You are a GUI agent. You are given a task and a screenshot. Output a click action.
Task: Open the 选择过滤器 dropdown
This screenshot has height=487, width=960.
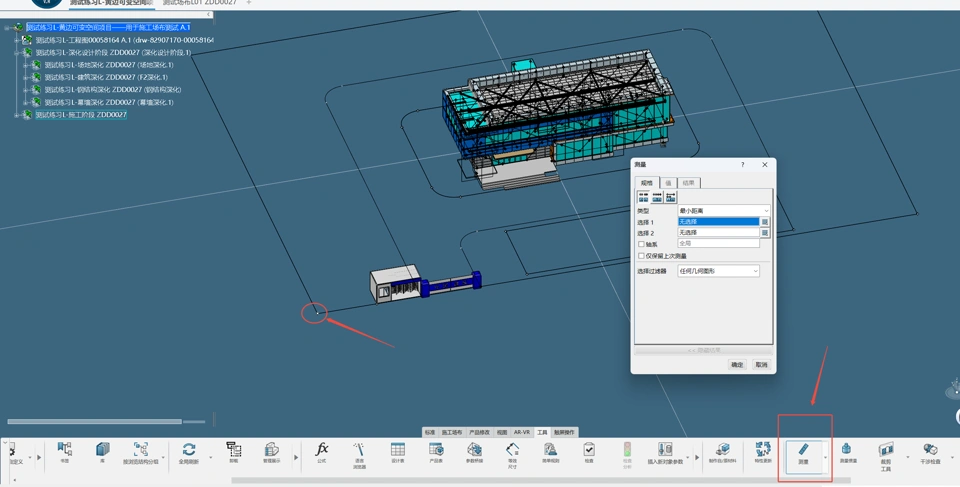click(719, 271)
